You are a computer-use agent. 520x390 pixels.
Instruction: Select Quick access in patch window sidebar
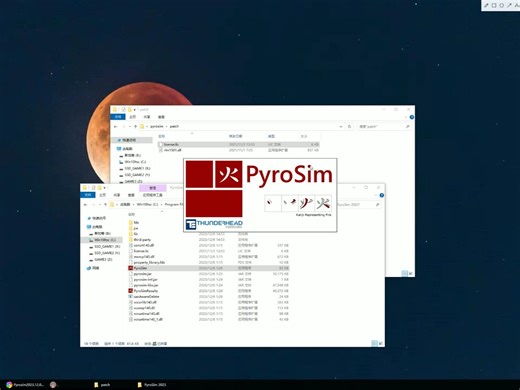131,140
